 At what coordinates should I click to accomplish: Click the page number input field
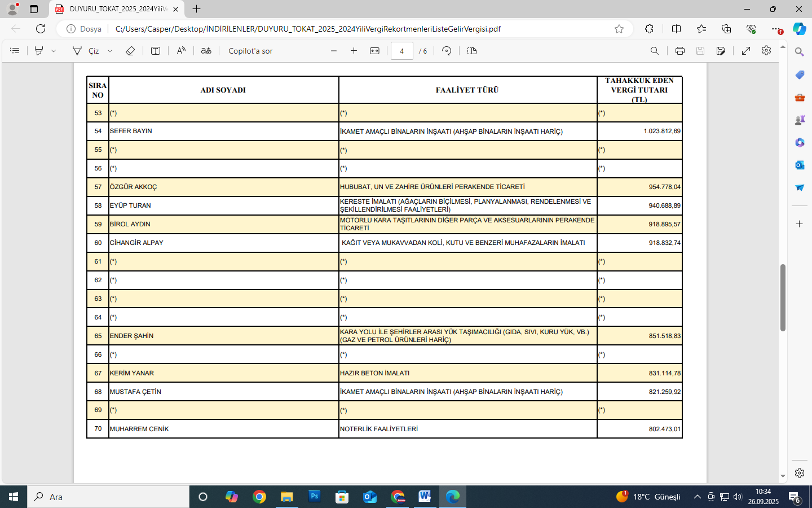(x=401, y=51)
